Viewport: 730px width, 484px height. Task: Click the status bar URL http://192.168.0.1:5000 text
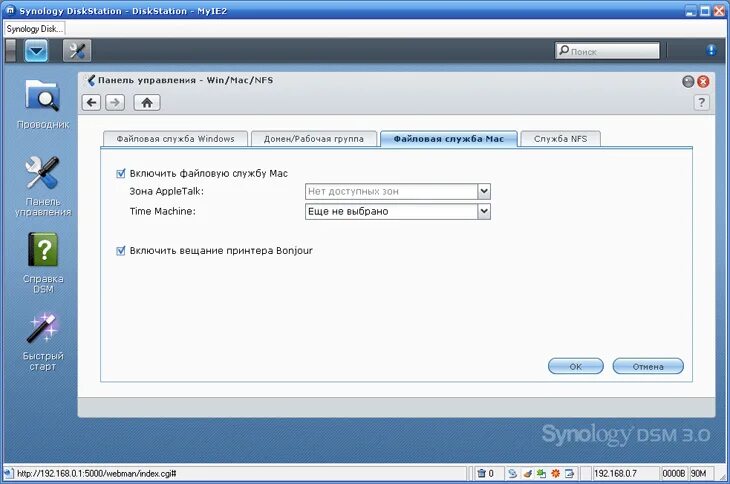point(96,473)
